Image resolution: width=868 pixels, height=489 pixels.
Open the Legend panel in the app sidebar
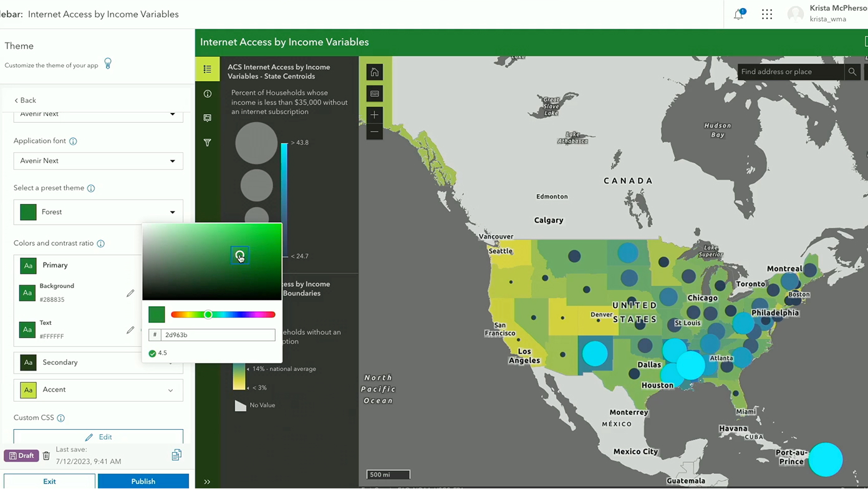(208, 69)
